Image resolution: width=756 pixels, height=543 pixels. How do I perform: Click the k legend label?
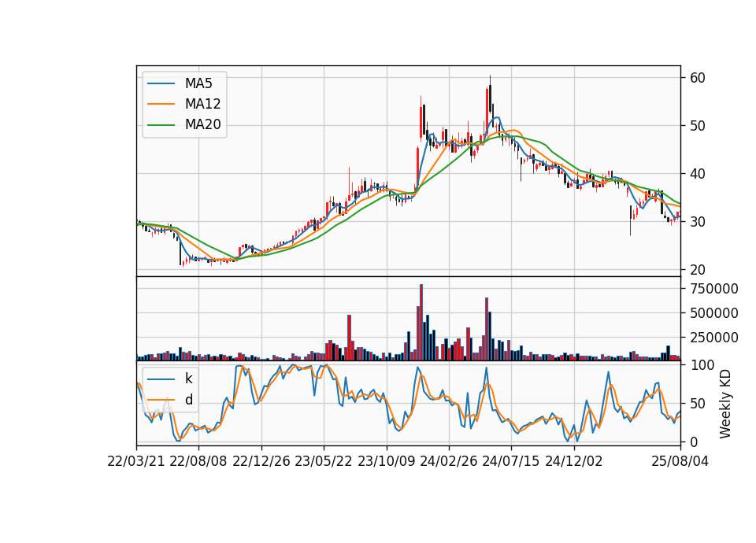[x=188, y=379]
